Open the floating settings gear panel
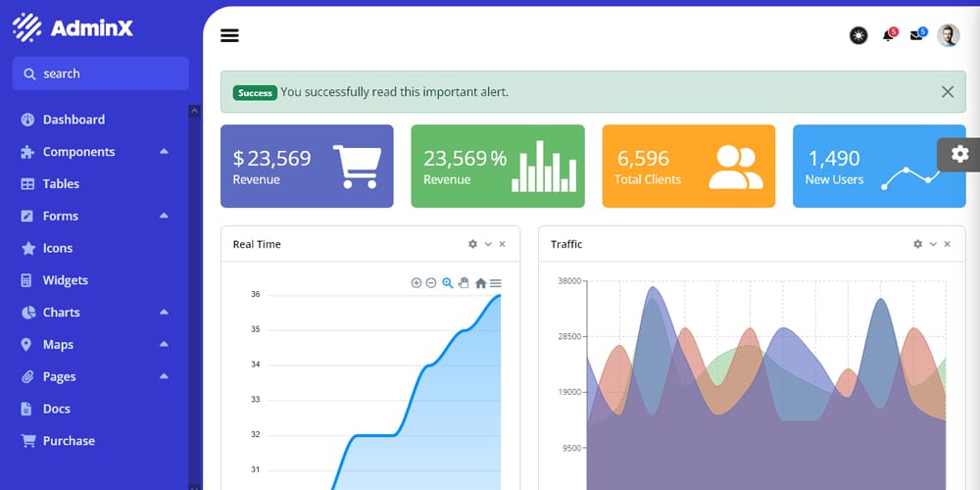Viewport: 980px width, 490px height. pyautogui.click(x=959, y=154)
